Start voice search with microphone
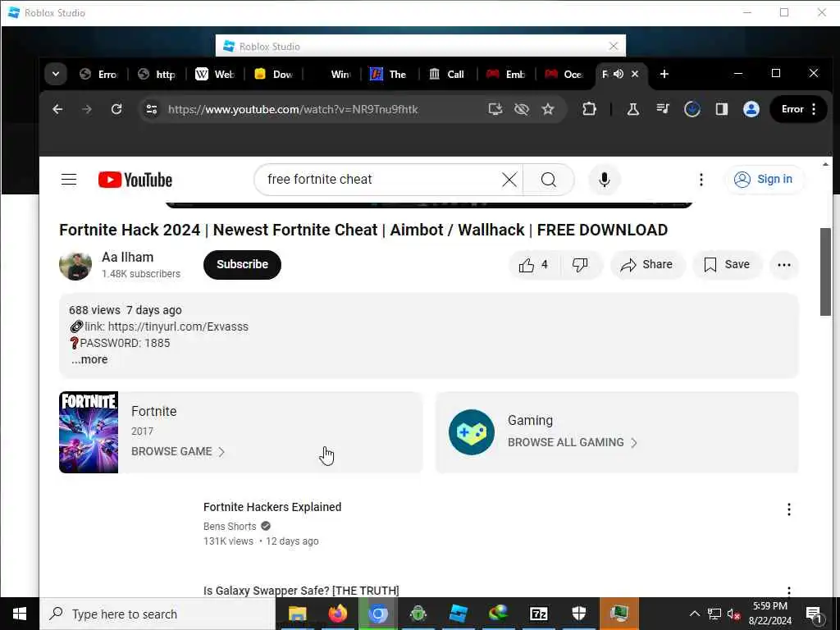The width and height of the screenshot is (840, 630). pyautogui.click(x=605, y=180)
